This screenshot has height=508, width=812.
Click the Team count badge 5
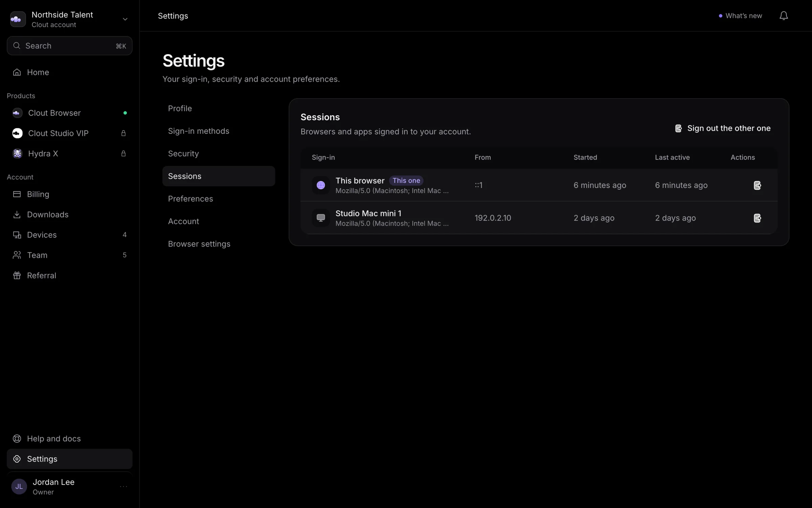point(125,255)
